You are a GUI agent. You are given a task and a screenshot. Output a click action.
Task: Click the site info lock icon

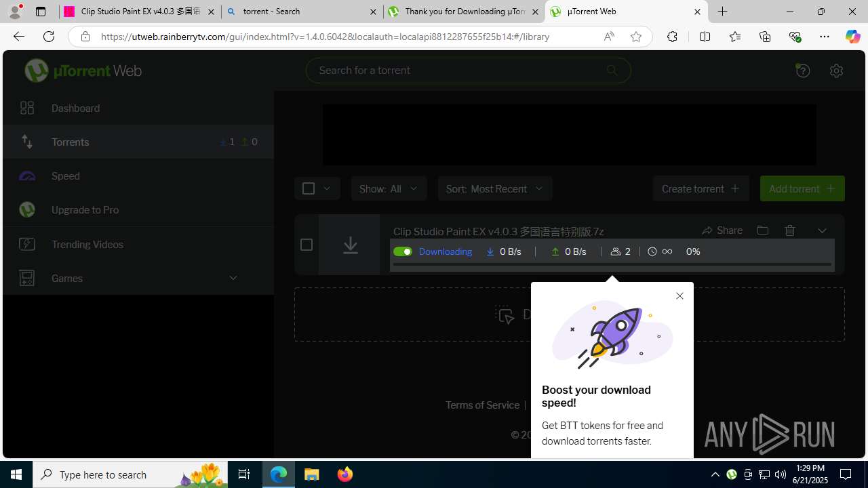(85, 37)
